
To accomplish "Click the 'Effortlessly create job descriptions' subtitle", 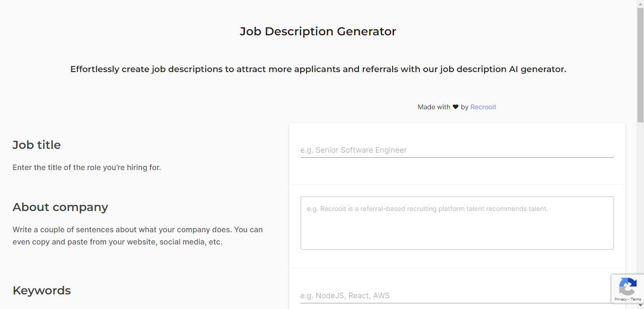I will (318, 69).
